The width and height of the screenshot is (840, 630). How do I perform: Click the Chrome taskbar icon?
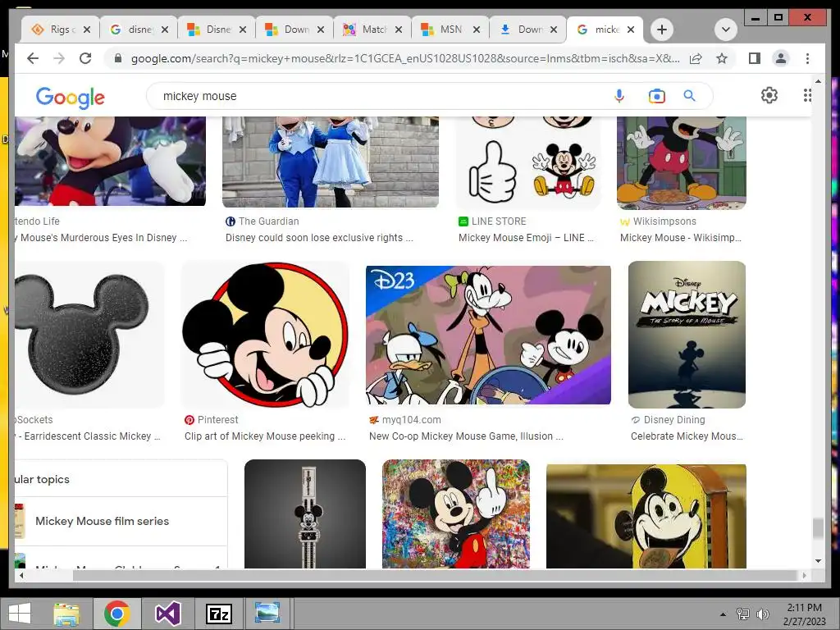tap(117, 614)
